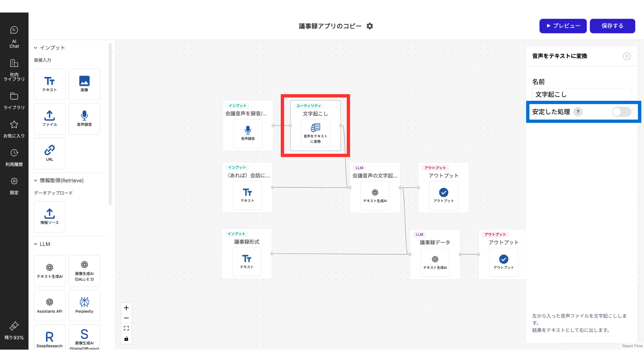
Task: Select the 音声録音 microphone input block
Action: coord(84,119)
